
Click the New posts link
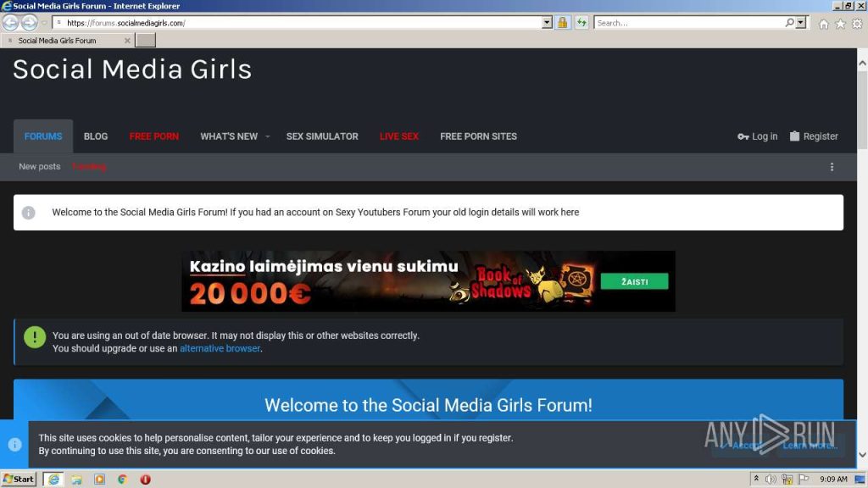click(x=39, y=167)
